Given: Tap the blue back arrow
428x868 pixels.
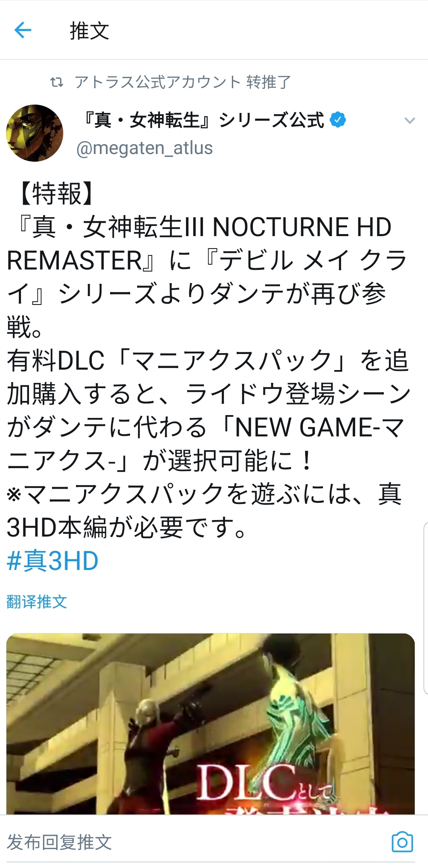Looking at the screenshot, I should pos(23,30).
